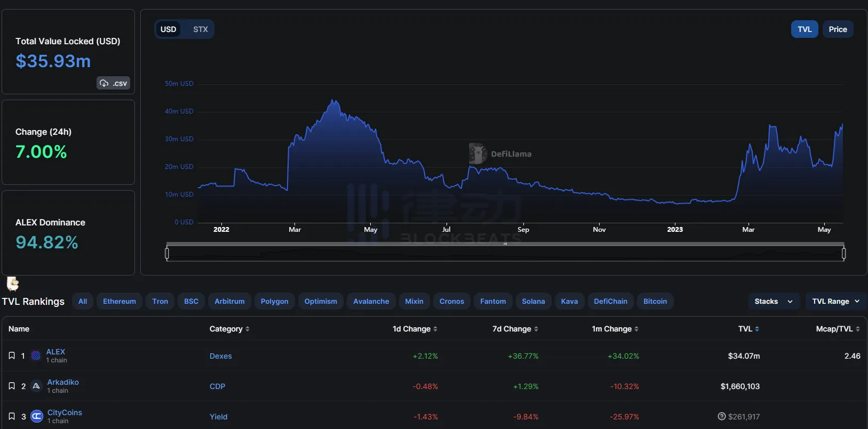
Task: Sort table by TVL column arrows
Action: click(757, 329)
